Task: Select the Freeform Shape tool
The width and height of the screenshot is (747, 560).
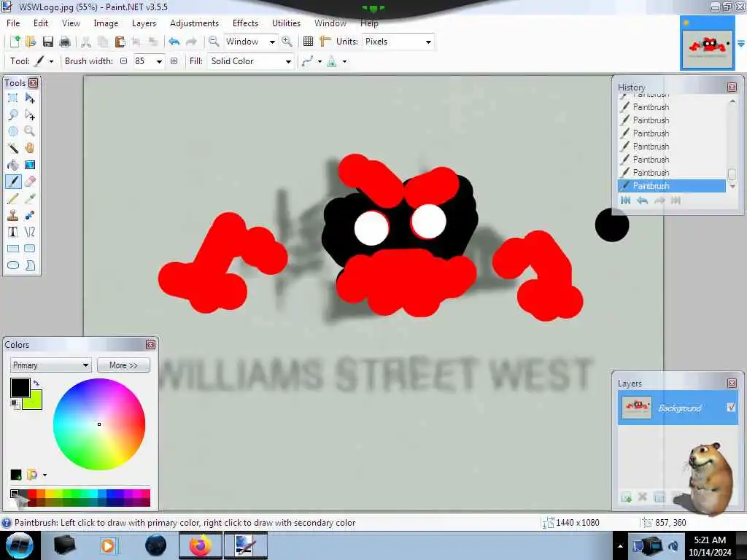Action: click(29, 265)
